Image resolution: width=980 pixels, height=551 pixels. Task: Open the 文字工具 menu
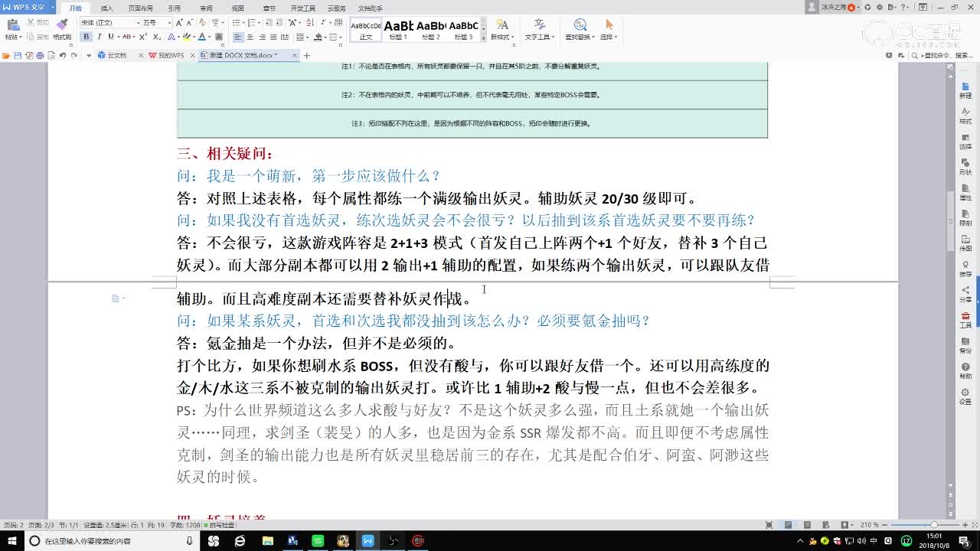(539, 31)
